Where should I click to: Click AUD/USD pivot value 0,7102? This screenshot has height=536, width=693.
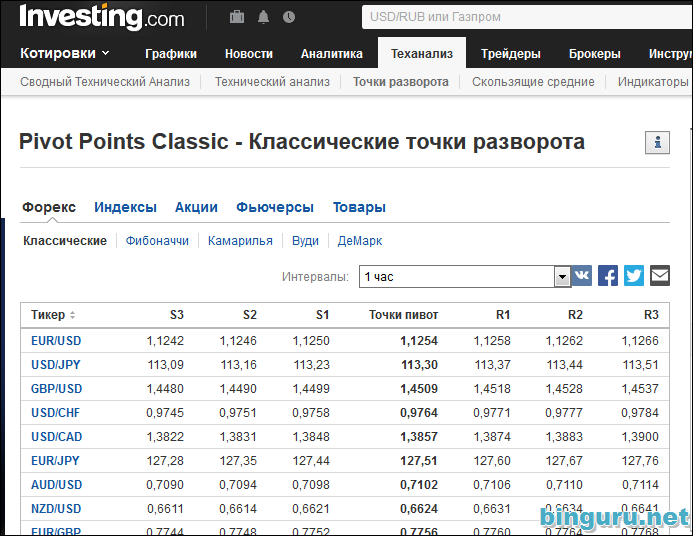419,485
